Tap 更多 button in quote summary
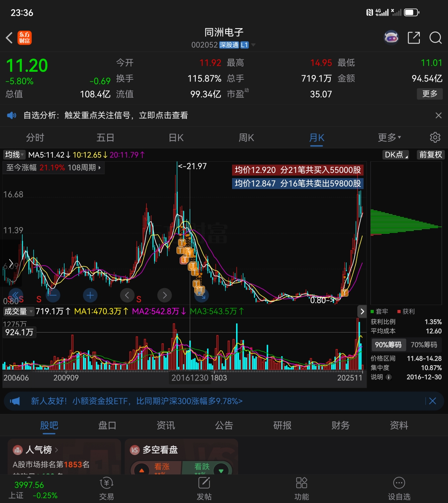448x503 pixels. click(430, 94)
